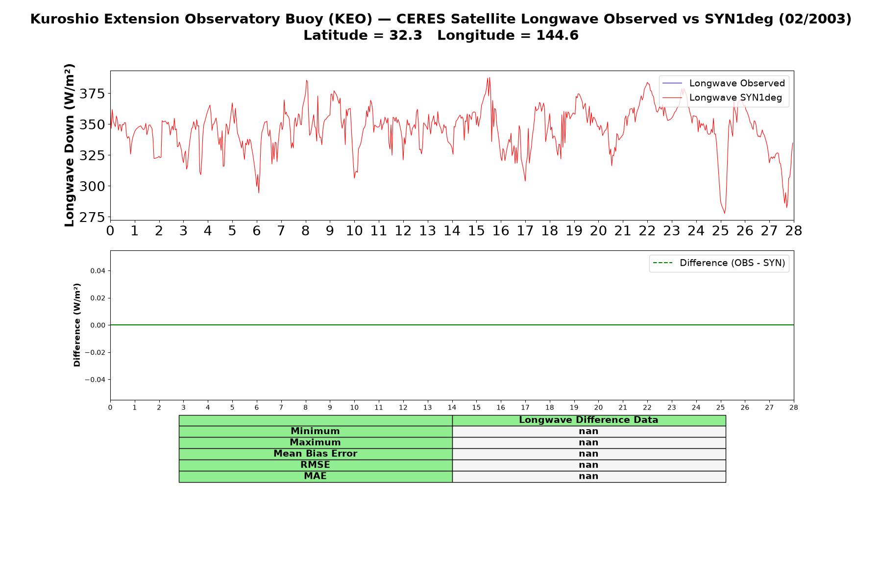The height and width of the screenshot is (588, 882).
Task: Click the Longwave Difference Data header cell
Action: (x=588, y=420)
